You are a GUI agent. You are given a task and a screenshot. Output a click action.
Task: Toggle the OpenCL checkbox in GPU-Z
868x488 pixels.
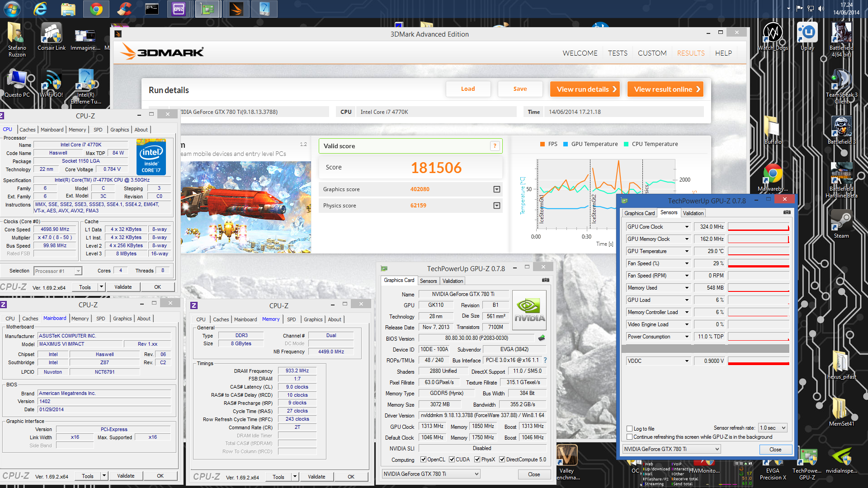point(423,460)
